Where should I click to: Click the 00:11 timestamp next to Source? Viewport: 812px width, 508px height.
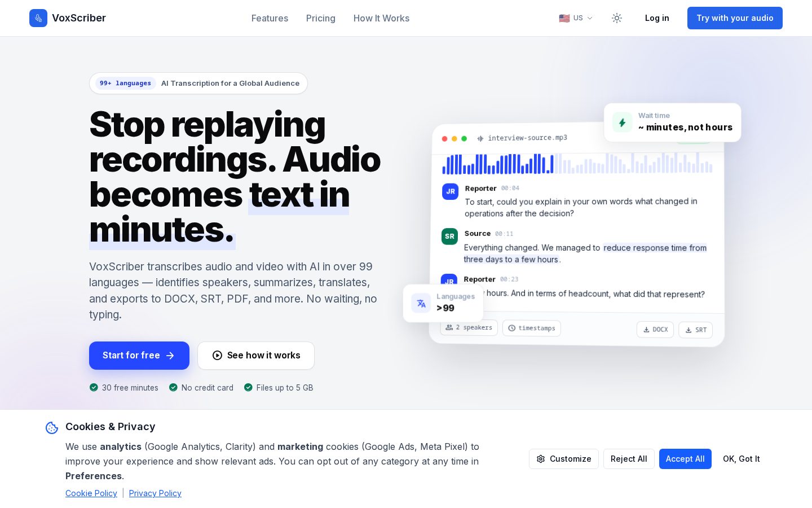[504, 234]
